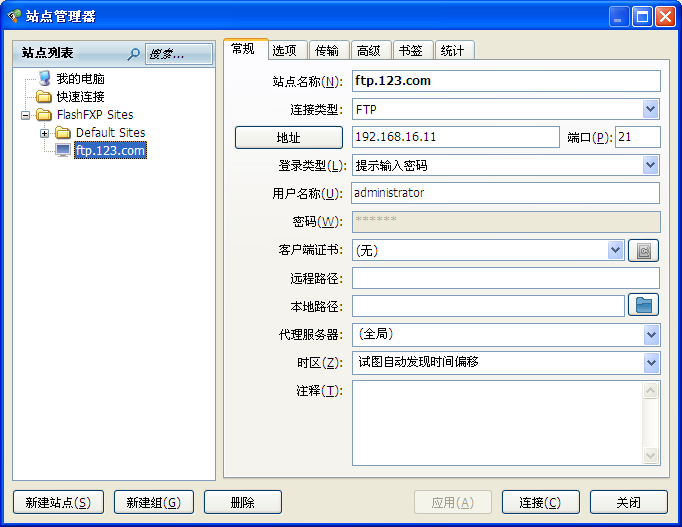Viewport: 682px width, 527px height.
Task: Click the Quick Connect (快速连接) folder icon
Action: [44, 96]
